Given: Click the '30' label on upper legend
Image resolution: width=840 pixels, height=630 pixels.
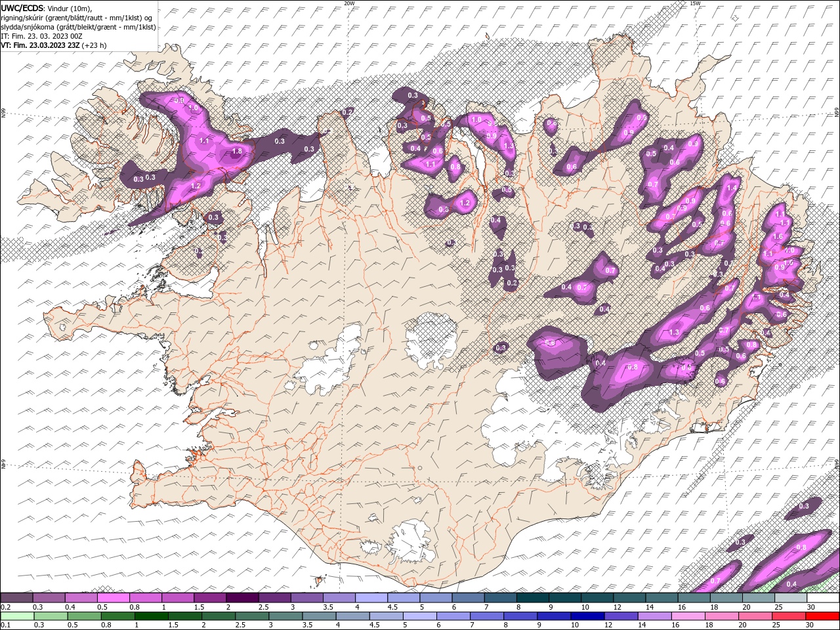Looking at the screenshot, I should pos(811,607).
